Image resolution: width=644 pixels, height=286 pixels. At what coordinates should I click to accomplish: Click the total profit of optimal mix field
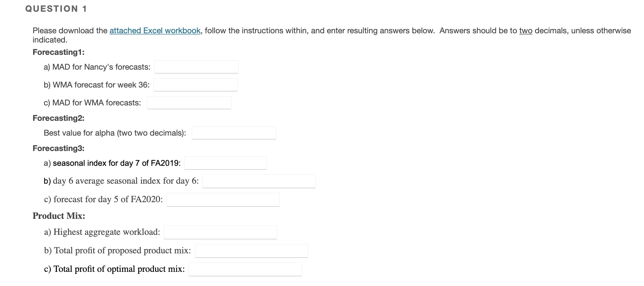pos(245,269)
